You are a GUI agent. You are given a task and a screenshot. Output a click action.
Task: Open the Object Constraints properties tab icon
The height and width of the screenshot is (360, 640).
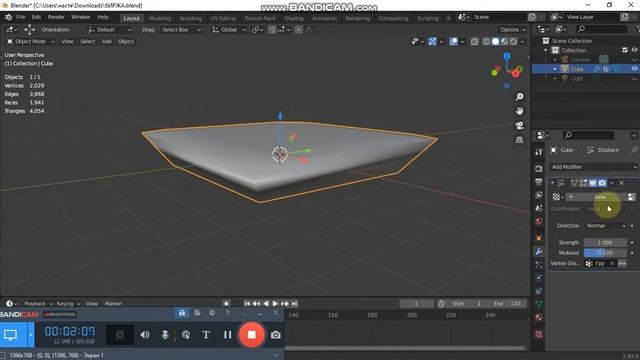point(539,291)
